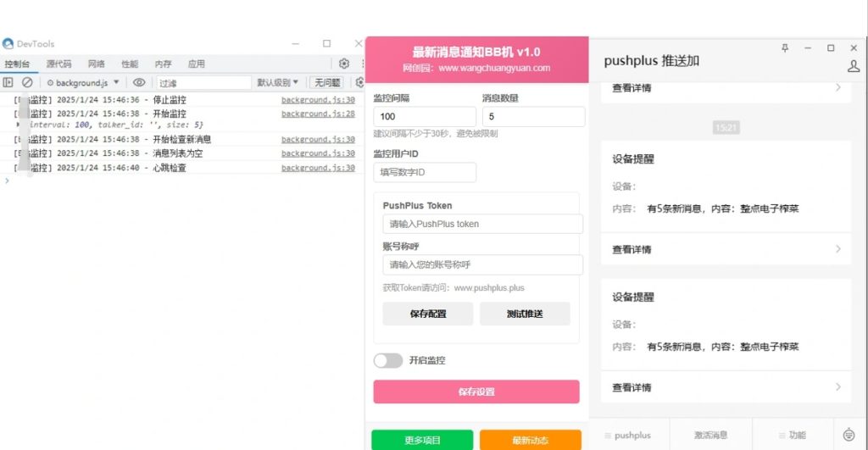Switch input mode with pushplus keyboard icon

pos(849,435)
